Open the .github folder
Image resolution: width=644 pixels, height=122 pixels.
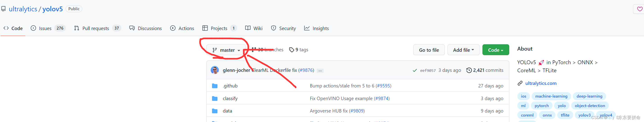[x=230, y=86]
